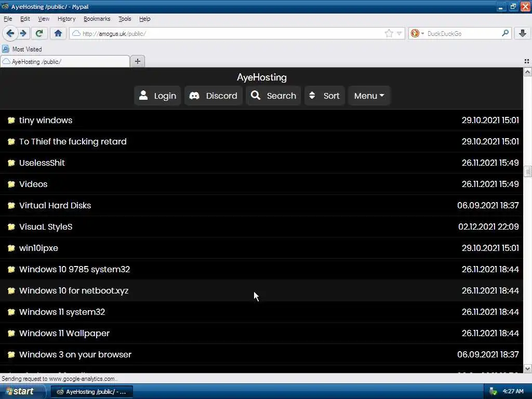
Task: Click the Sort button
Action: [325, 96]
